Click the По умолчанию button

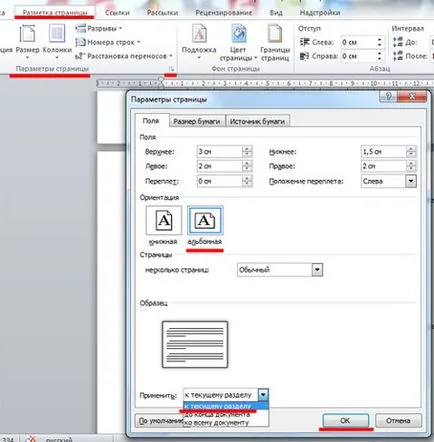pyautogui.click(x=159, y=421)
